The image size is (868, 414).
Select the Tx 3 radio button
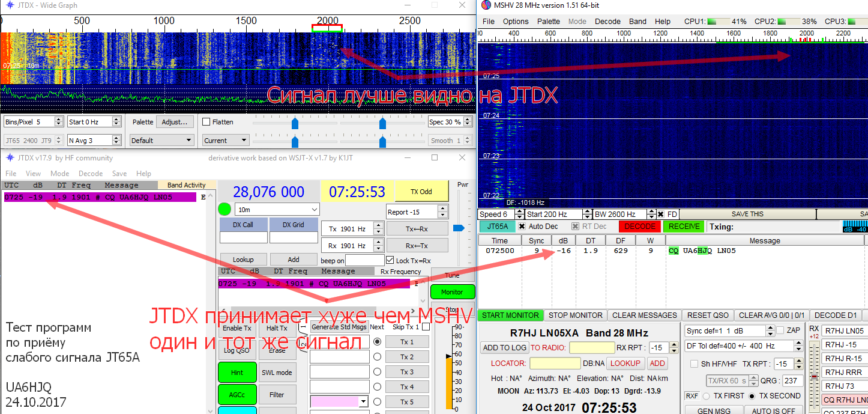pyautogui.click(x=378, y=372)
